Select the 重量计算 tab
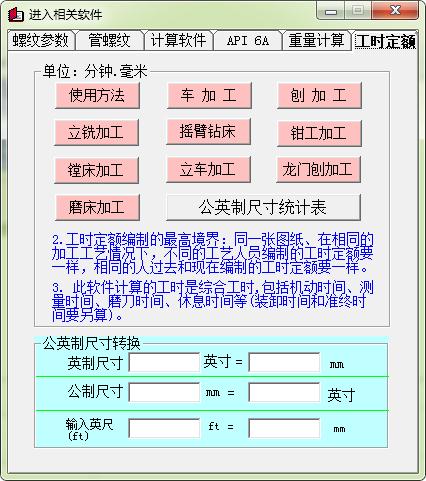The height and width of the screenshot is (481, 426). click(x=316, y=41)
